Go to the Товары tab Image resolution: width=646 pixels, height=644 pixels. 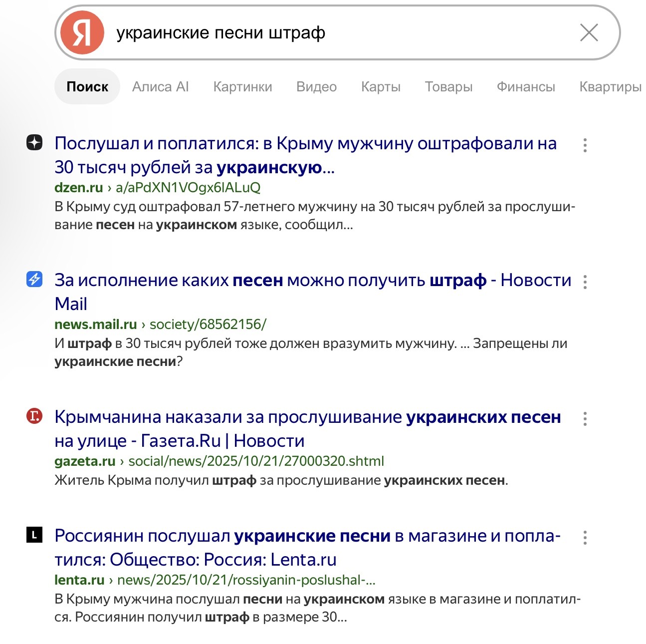449,87
